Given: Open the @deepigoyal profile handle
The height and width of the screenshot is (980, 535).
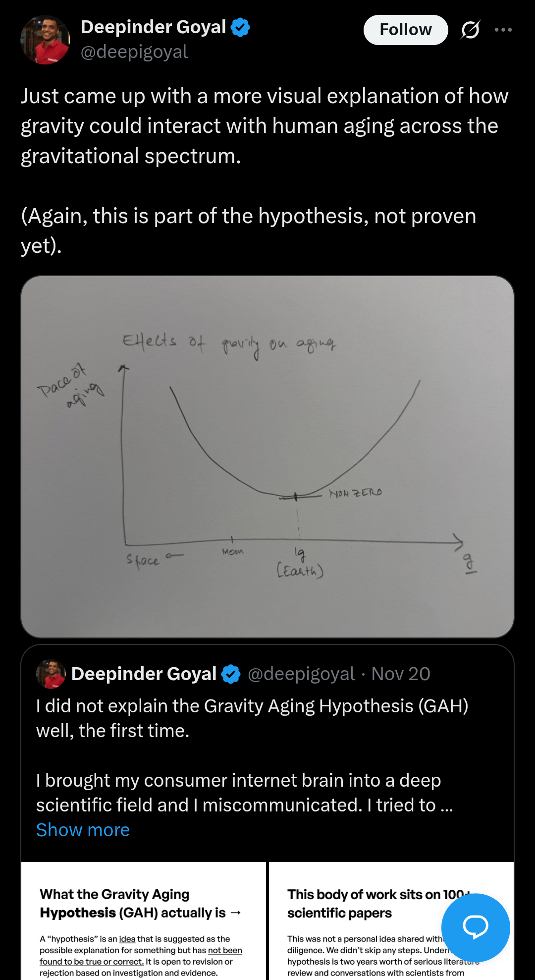Looking at the screenshot, I should tap(134, 52).
